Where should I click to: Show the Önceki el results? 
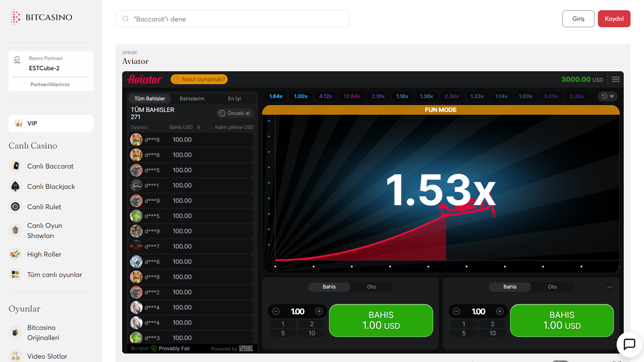tap(234, 113)
